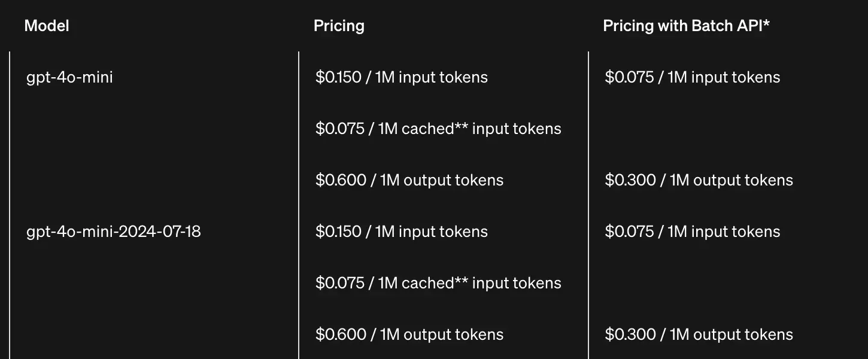Select the gpt-4o-mini model name

click(69, 77)
